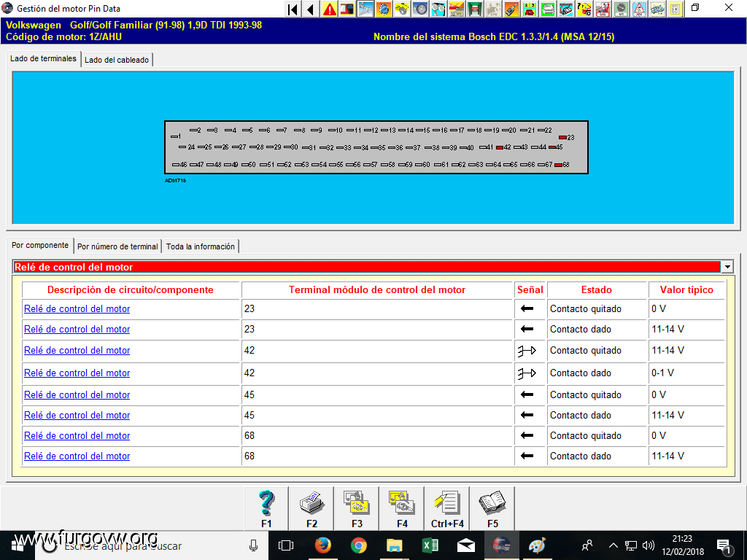Open relay link for terminal 45, Contacto quitado
The height and width of the screenshot is (560, 747).
77,395
